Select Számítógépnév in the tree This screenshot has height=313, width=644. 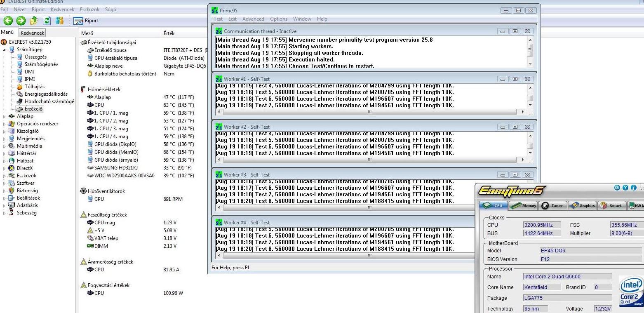tap(41, 64)
